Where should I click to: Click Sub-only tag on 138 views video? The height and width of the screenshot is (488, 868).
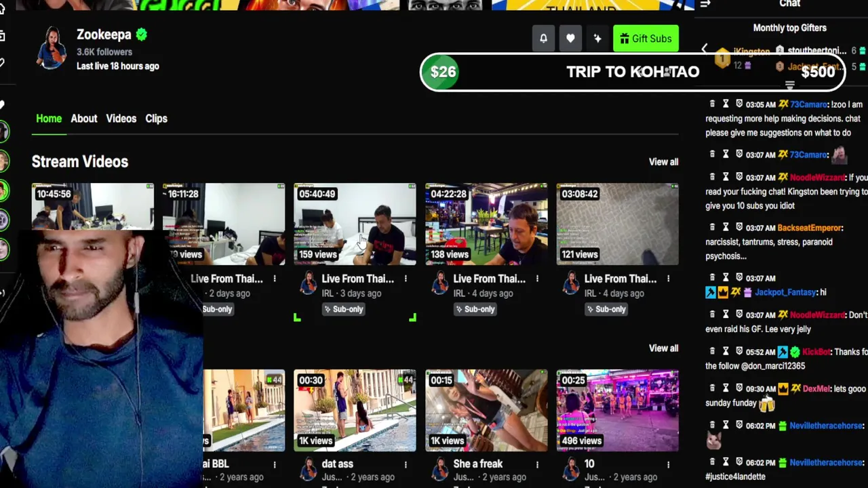click(x=475, y=309)
